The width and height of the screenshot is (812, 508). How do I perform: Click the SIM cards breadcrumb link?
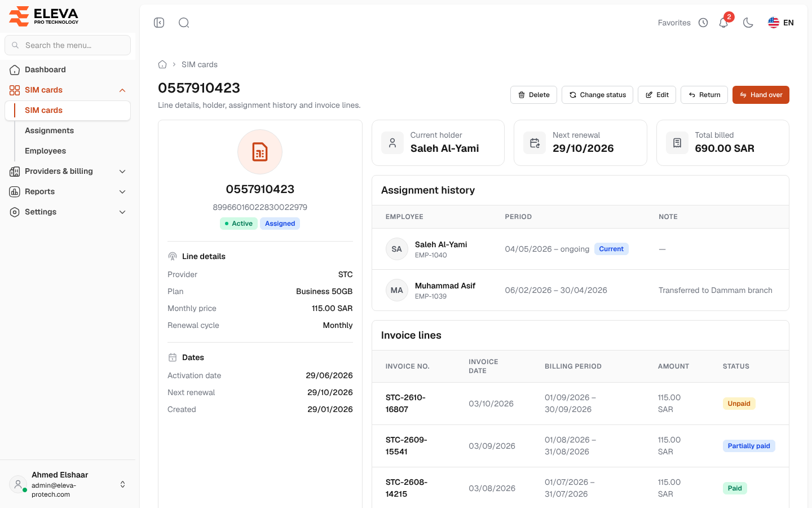pyautogui.click(x=200, y=64)
